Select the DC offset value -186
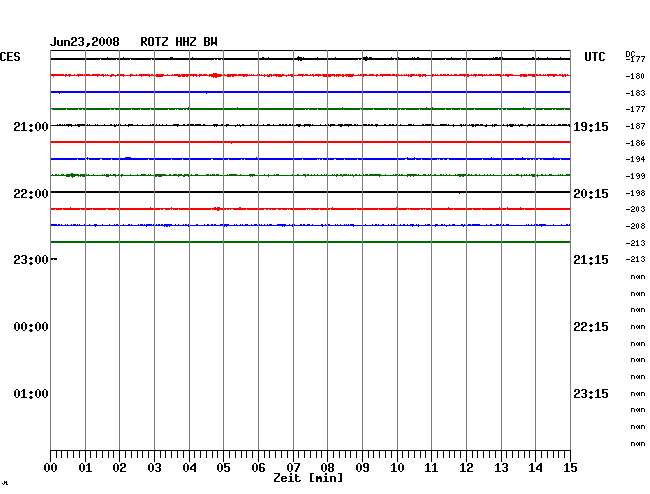Image resolution: width=650 pixels, height=494 pixels. (635, 143)
